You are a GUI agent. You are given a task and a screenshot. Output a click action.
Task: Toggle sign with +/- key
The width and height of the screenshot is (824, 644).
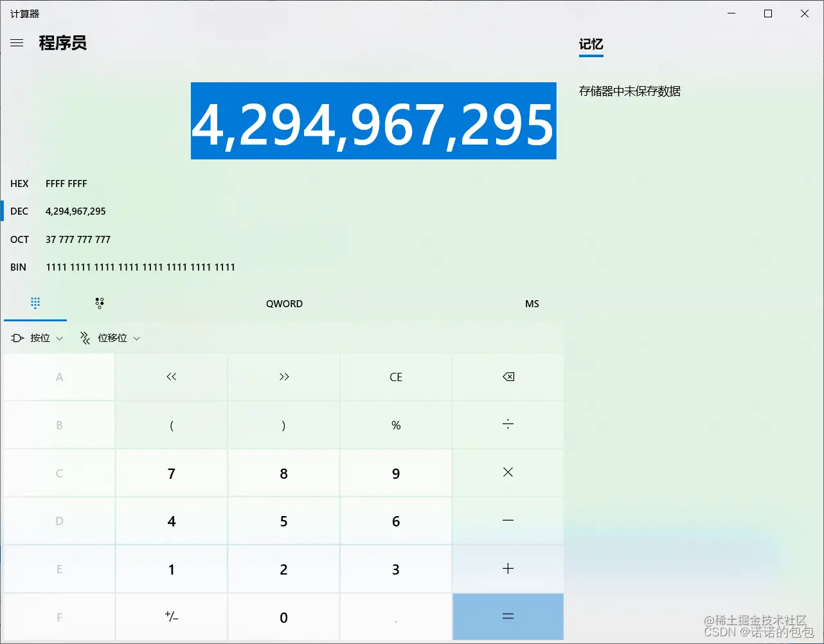(171, 617)
